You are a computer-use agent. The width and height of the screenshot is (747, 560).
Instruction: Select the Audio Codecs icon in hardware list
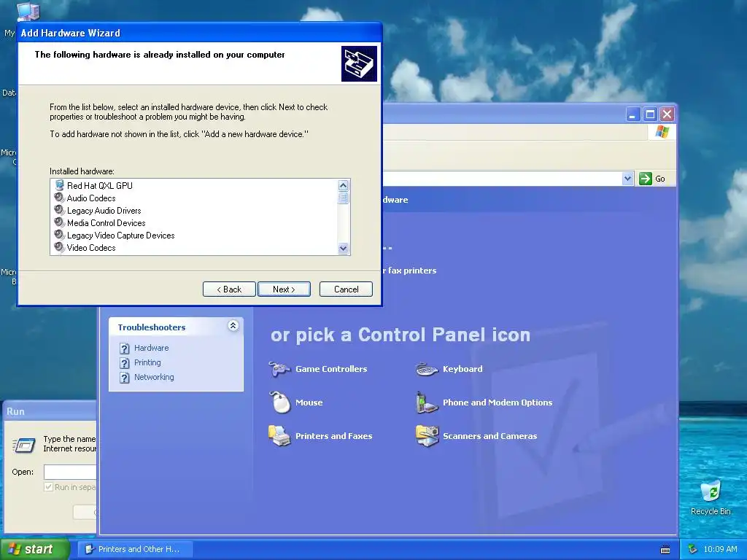click(x=59, y=198)
